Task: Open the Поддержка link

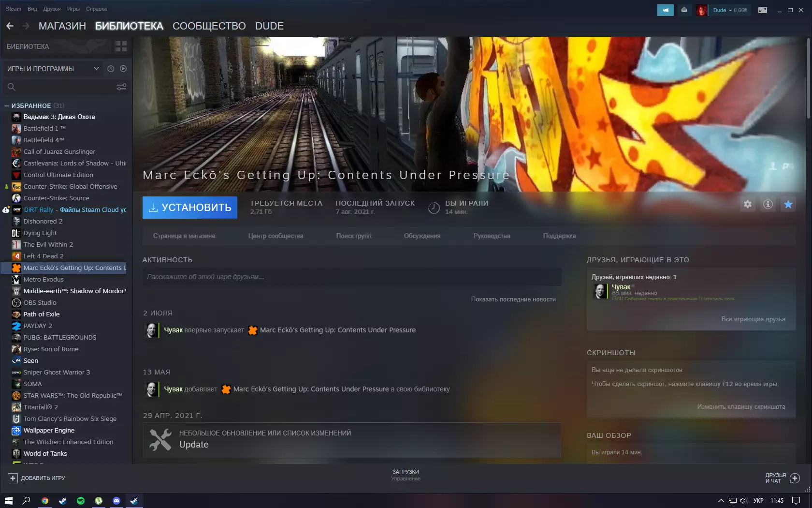Action: pyautogui.click(x=559, y=236)
